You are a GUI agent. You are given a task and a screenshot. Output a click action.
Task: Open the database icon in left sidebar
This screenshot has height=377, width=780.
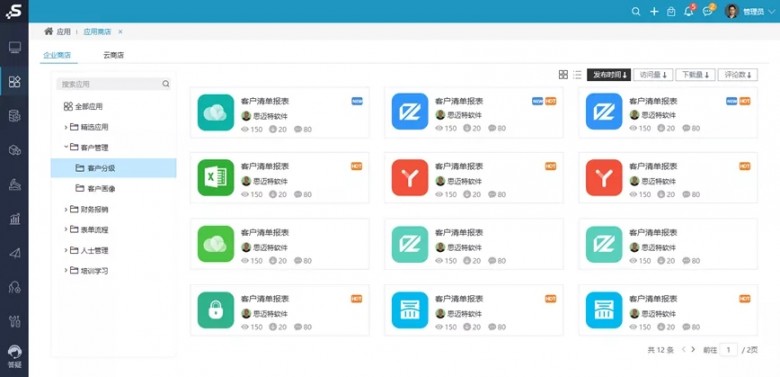coord(15,116)
